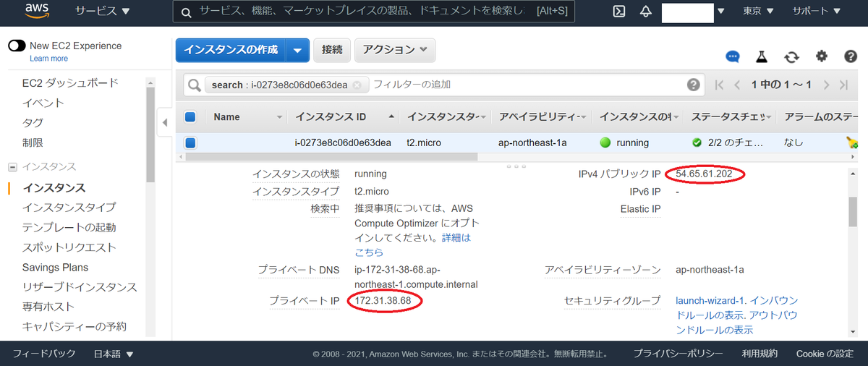
Task: Open the CloudShell terminal icon
Action: tap(619, 12)
